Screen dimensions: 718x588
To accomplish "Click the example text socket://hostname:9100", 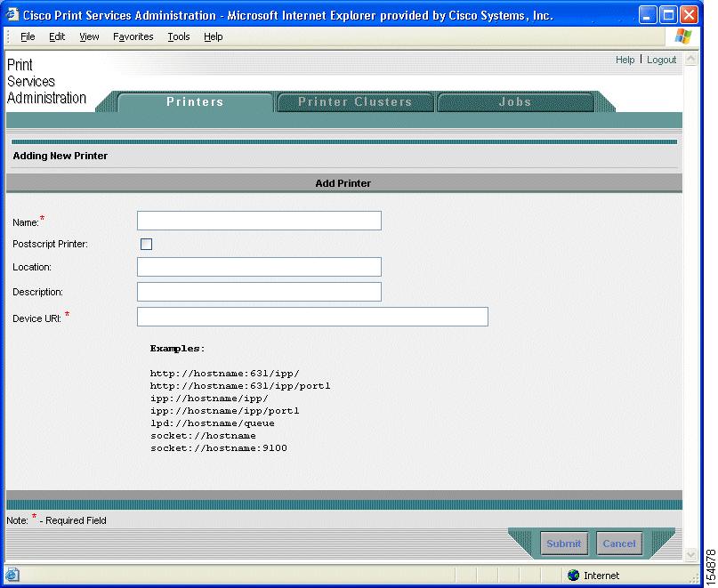I will pos(219,448).
